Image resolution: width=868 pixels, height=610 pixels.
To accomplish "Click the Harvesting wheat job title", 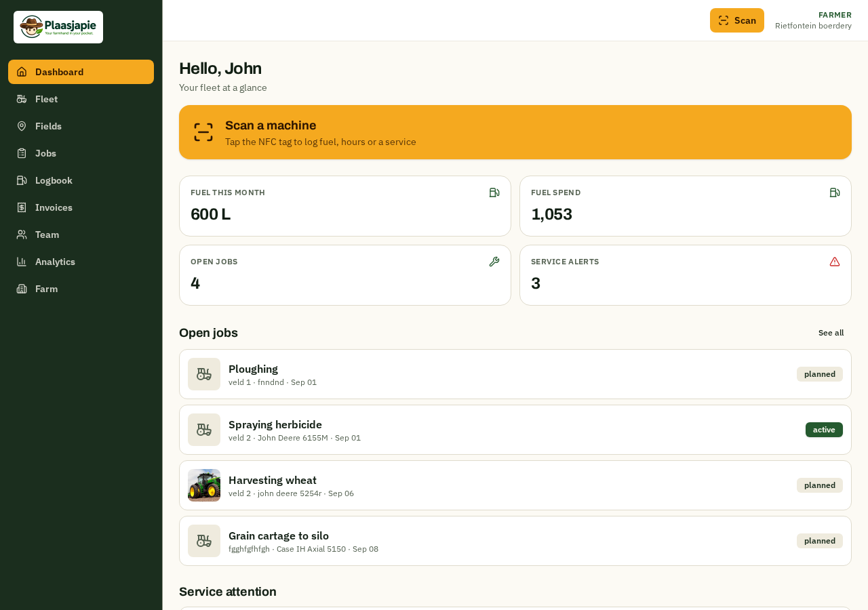I will 273,480.
